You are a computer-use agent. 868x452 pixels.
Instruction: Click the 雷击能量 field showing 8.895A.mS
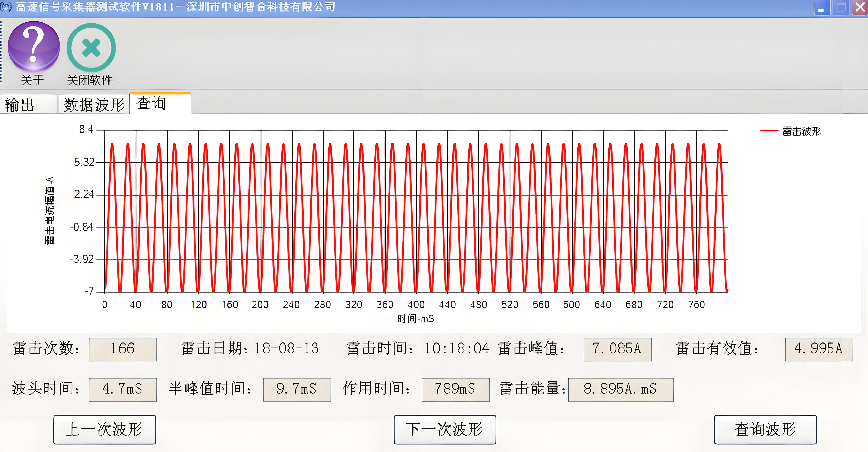[621, 389]
